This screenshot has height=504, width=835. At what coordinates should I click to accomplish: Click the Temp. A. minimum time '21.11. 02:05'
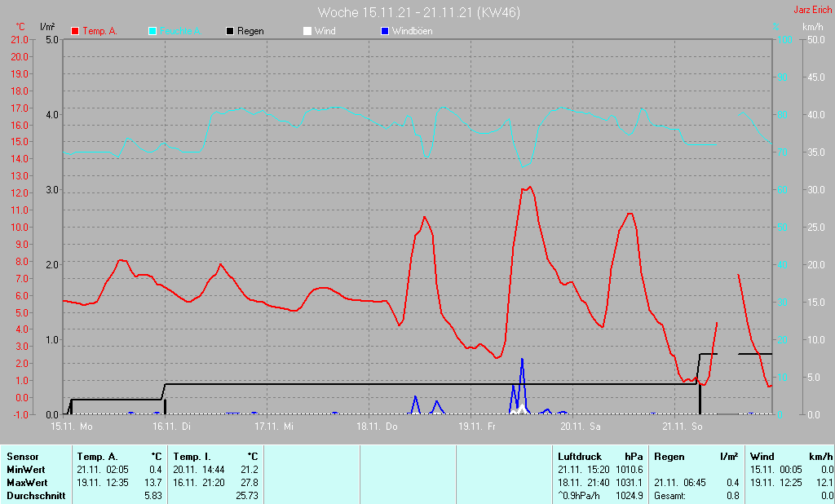point(103,470)
